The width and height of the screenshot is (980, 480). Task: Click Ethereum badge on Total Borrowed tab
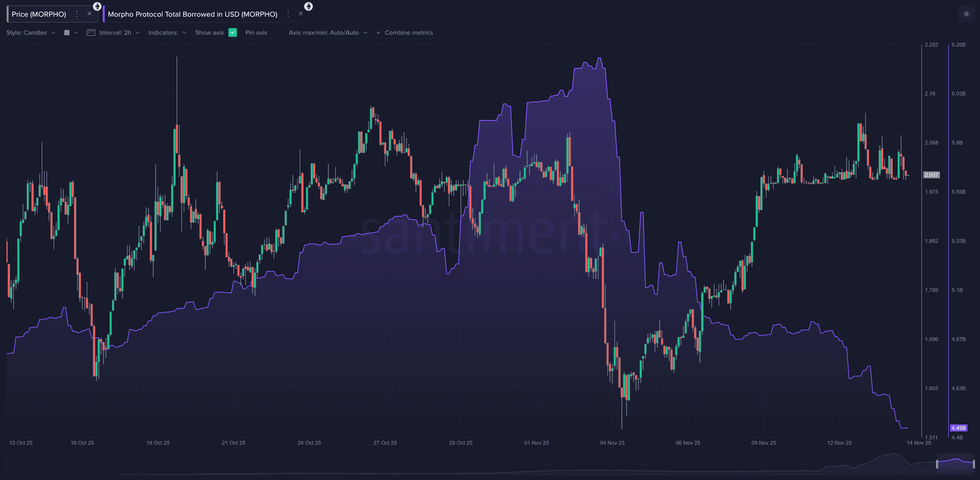(x=308, y=6)
